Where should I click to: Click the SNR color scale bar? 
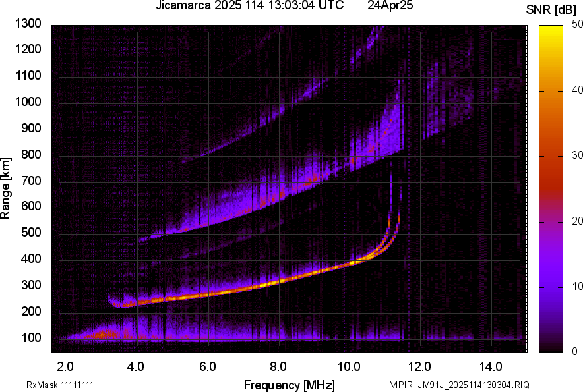(x=551, y=189)
